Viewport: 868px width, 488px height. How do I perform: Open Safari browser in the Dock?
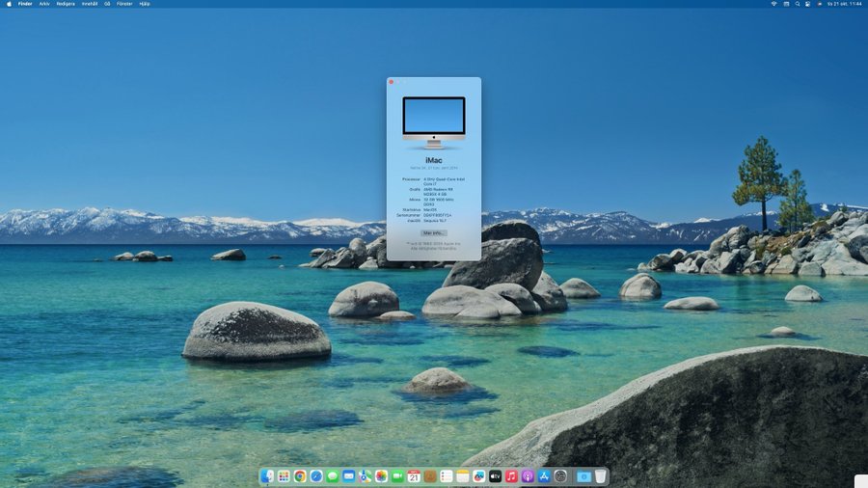pyautogui.click(x=316, y=476)
